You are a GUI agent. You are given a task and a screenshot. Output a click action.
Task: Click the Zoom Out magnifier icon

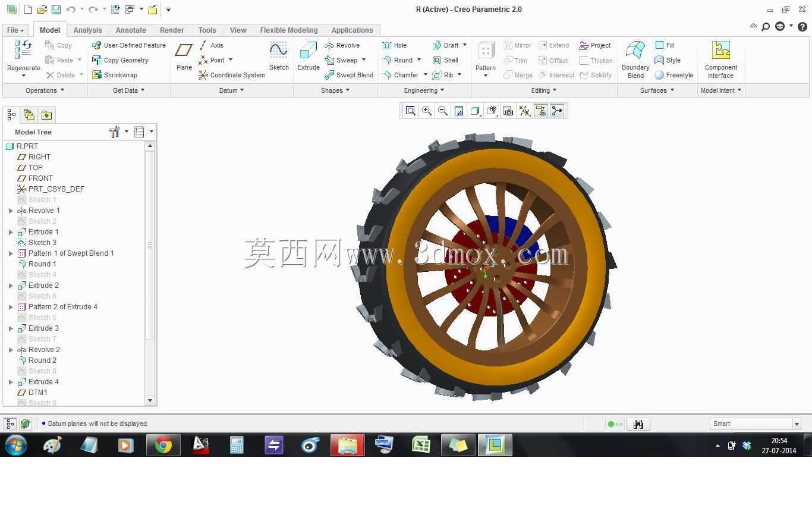(443, 111)
